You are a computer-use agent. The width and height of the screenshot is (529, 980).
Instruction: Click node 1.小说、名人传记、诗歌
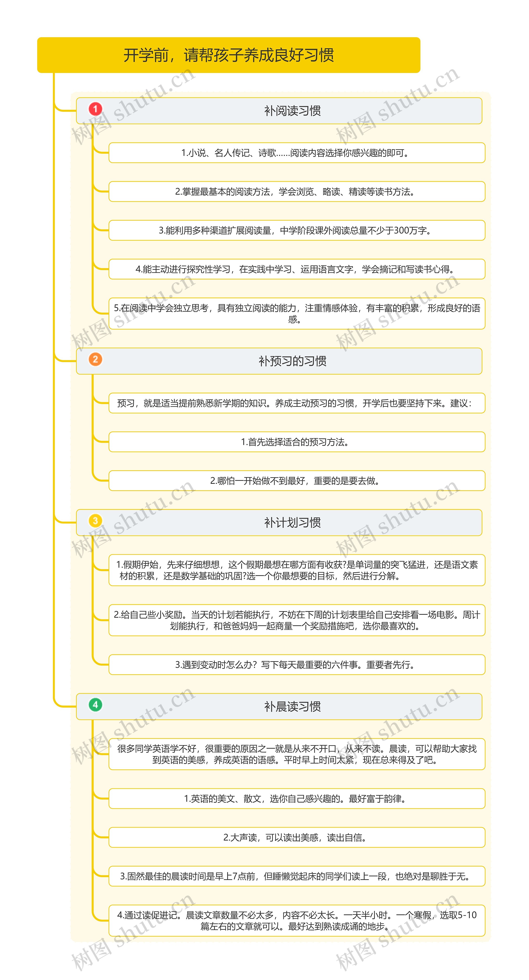coord(297,153)
